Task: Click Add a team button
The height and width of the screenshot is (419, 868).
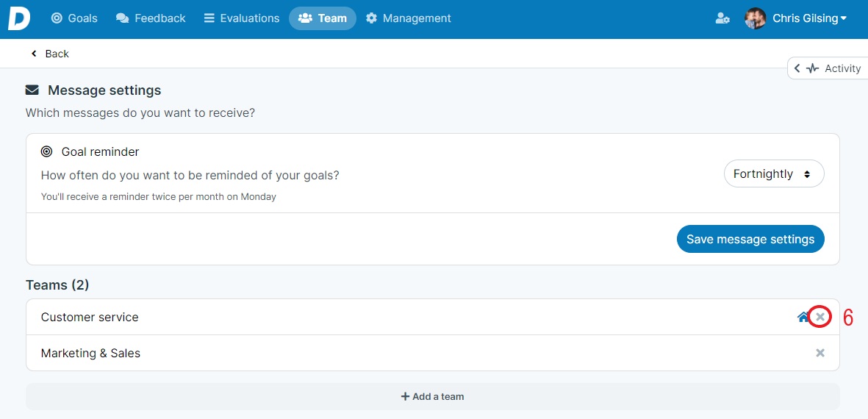Action: click(x=432, y=396)
